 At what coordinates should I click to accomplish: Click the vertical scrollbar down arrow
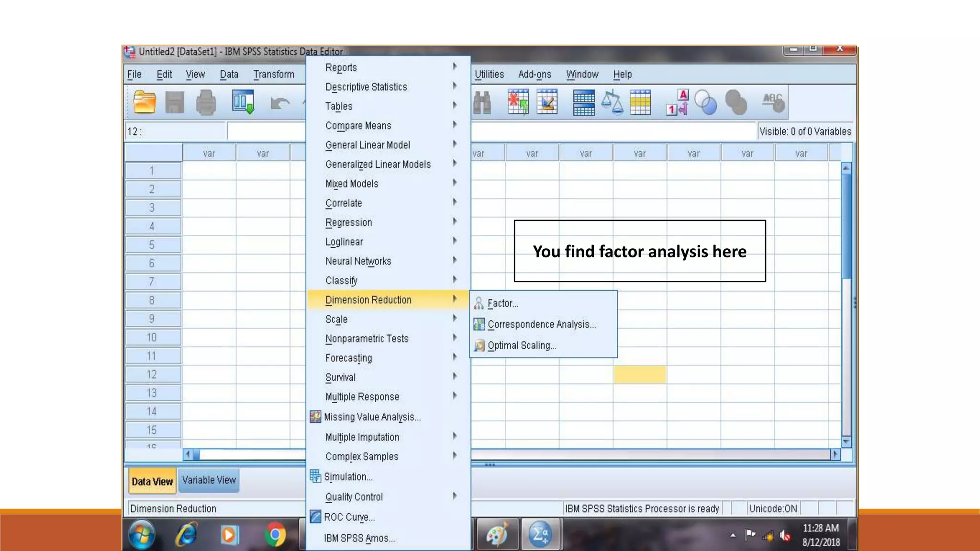click(846, 441)
